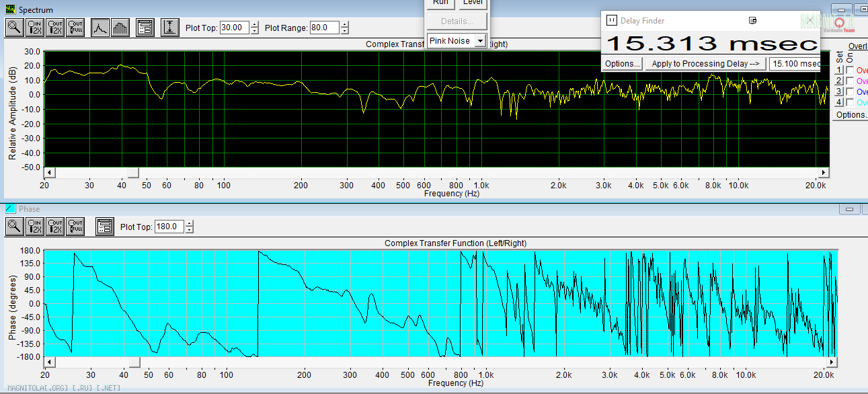The width and height of the screenshot is (868, 394).
Task: Decrease Phase Plot Top value
Action: pos(189,229)
